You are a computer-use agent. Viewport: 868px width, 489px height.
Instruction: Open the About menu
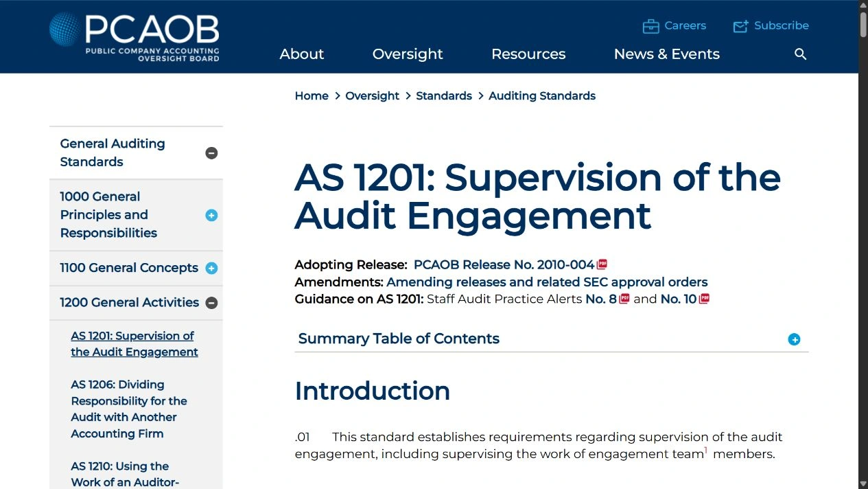(302, 54)
